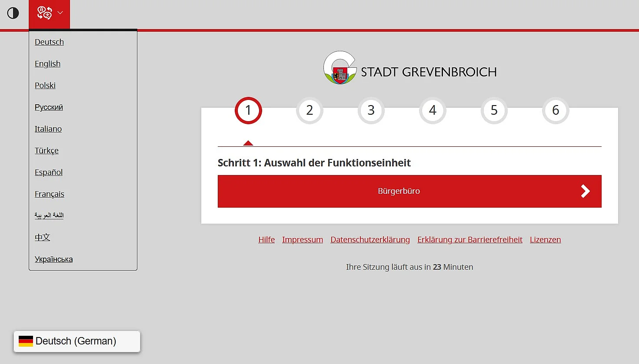This screenshot has height=364, width=639.
Task: Click the session timeout text with 23 Minuten
Action: click(x=409, y=267)
